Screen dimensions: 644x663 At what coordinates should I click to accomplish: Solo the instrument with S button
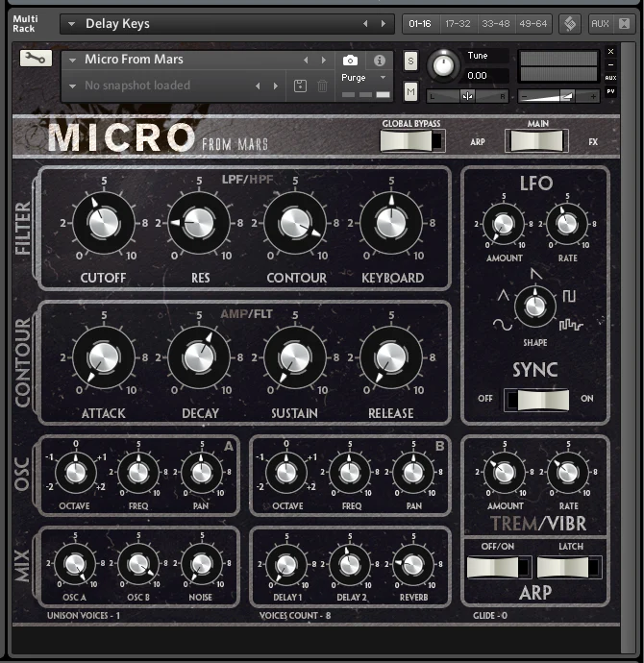click(410, 61)
